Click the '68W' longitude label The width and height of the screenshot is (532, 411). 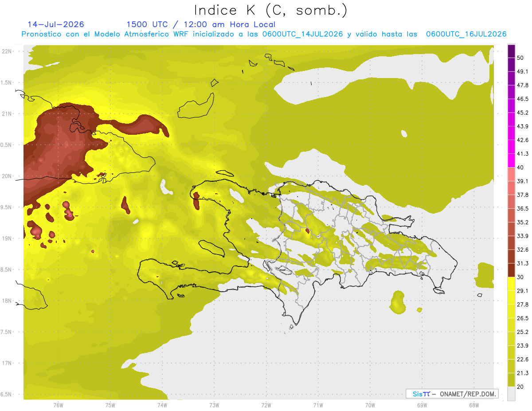pyautogui.click(x=474, y=405)
